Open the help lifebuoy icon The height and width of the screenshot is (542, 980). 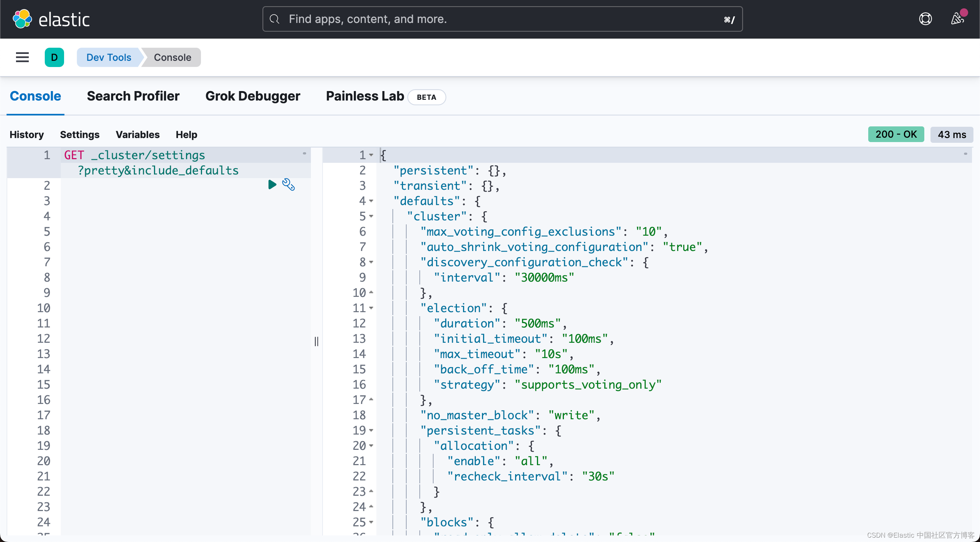(x=925, y=19)
